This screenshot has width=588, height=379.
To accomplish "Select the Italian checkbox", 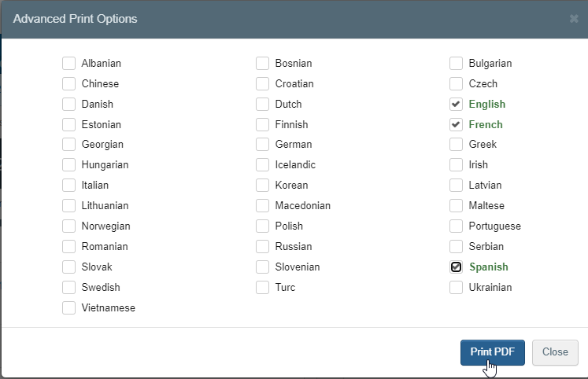I will click(x=69, y=185).
